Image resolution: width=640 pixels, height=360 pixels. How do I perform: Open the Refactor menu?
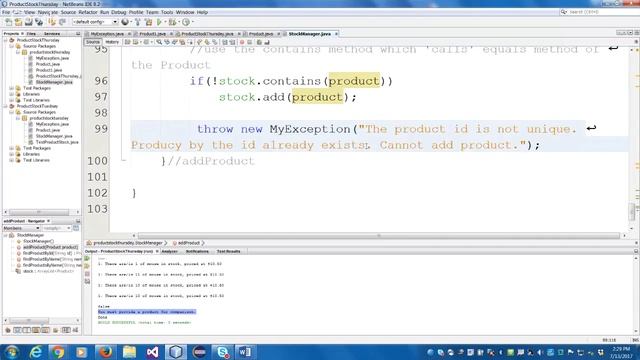tap(88, 12)
